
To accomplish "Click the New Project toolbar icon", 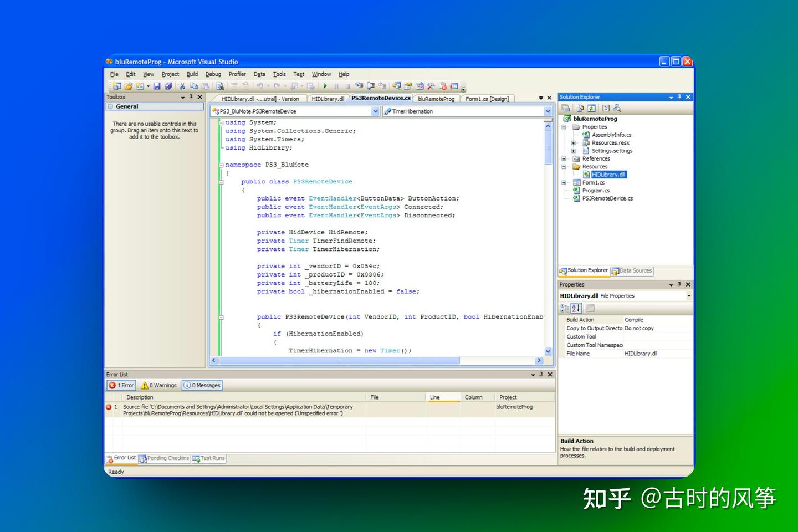I will pos(117,86).
